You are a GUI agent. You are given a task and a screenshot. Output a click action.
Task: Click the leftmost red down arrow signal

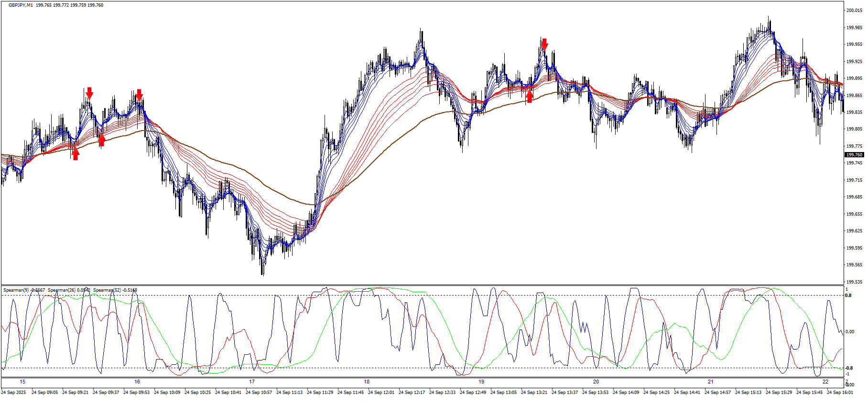89,93
